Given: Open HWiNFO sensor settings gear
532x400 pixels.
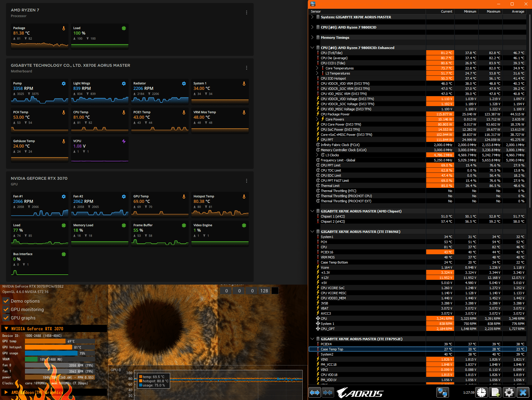Looking at the screenshot, I should point(509,392).
